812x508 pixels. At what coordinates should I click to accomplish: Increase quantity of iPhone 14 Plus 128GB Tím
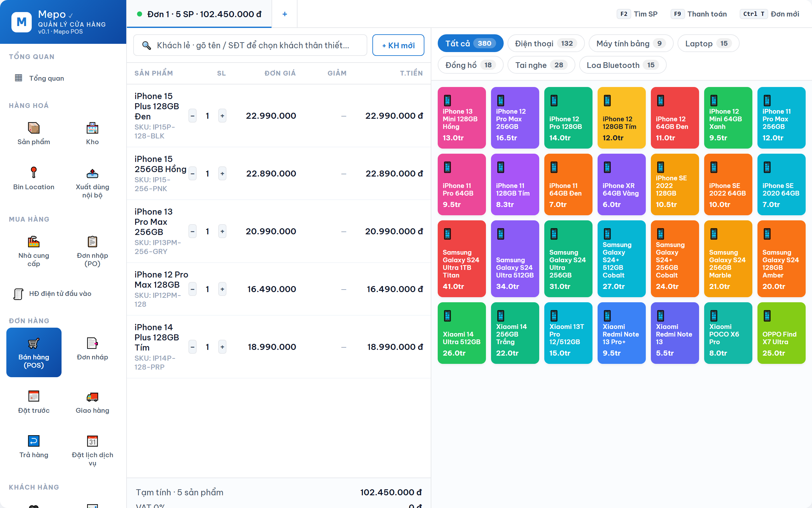tap(222, 347)
